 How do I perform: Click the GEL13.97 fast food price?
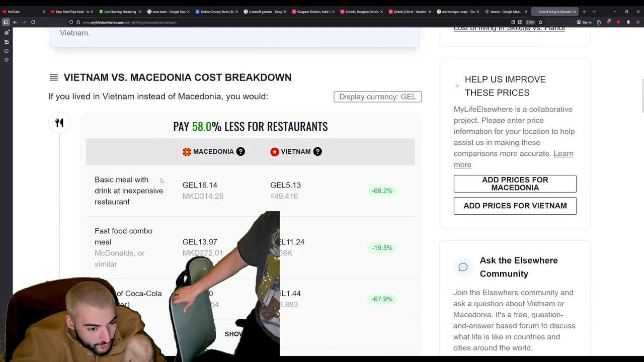(x=200, y=242)
